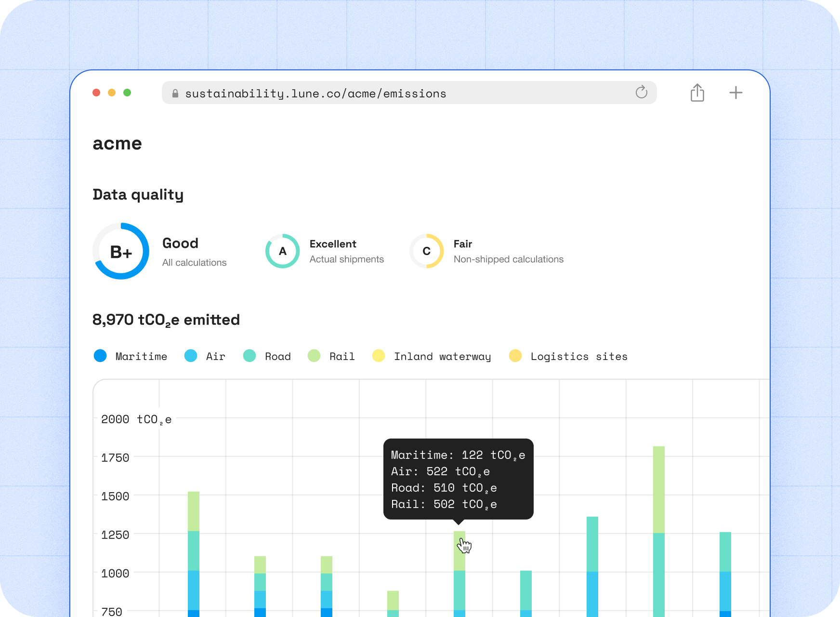Click the tooltip Road: 510 tCO₂e line
Screen dimensions: 840x617
tap(444, 488)
